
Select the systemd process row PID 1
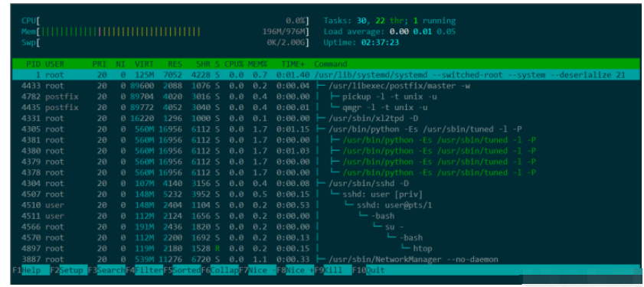[x=326, y=75]
